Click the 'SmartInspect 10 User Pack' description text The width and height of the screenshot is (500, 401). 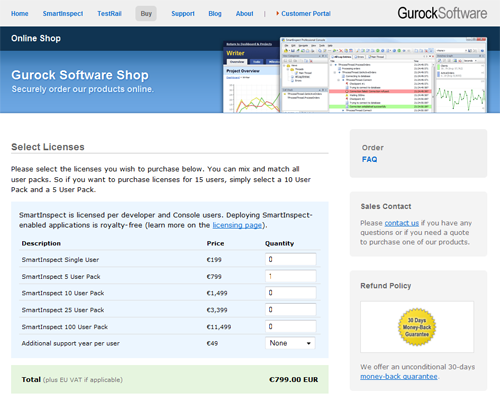tap(63, 293)
